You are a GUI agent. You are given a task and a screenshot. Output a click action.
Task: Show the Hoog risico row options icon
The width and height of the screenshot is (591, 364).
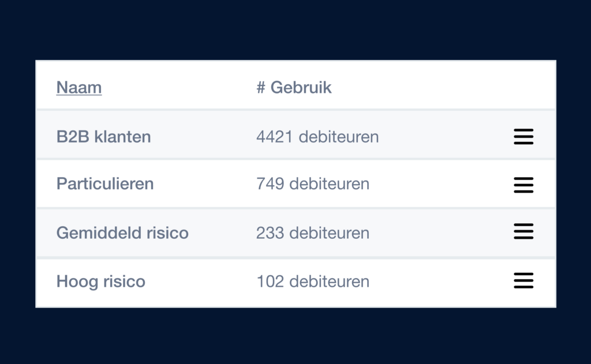pos(523,280)
